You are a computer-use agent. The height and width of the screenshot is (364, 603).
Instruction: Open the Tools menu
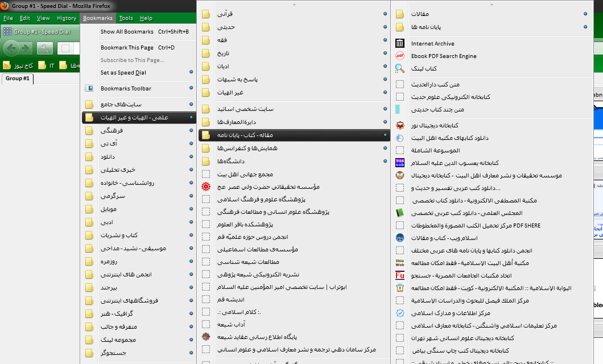click(126, 18)
